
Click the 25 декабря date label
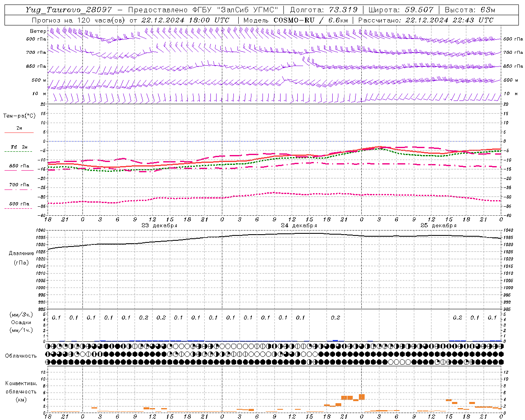pos(438,226)
